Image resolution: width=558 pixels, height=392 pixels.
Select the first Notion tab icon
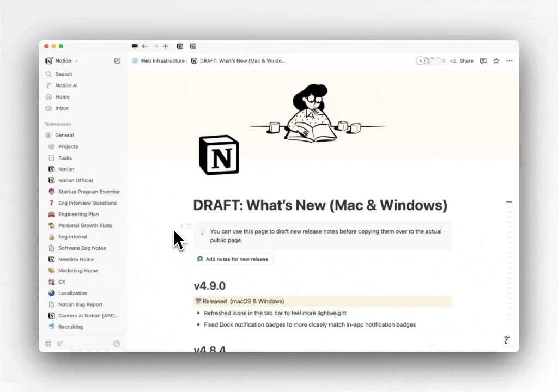click(180, 46)
